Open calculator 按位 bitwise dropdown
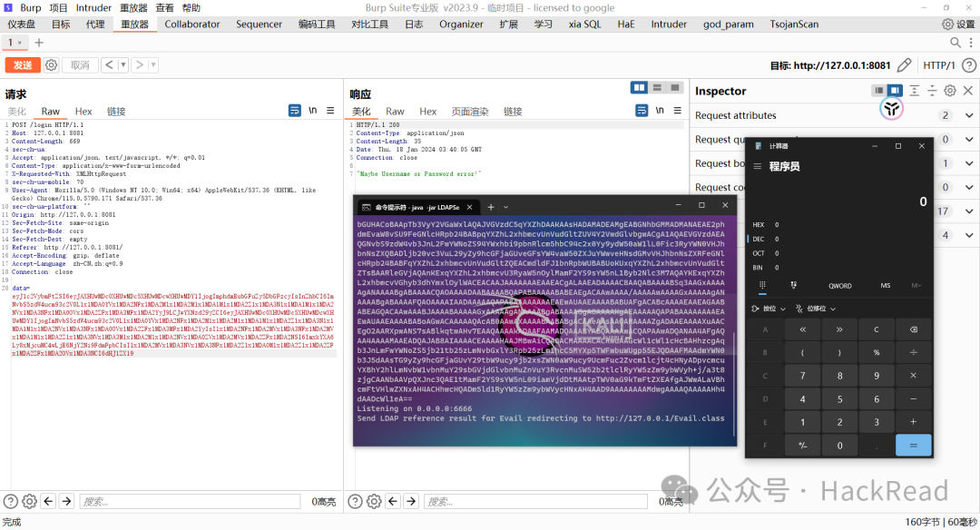The image size is (980, 530). tap(769, 309)
